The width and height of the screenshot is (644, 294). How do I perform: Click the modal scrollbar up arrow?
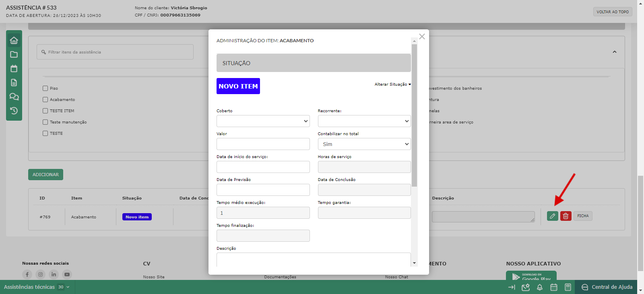click(x=414, y=41)
